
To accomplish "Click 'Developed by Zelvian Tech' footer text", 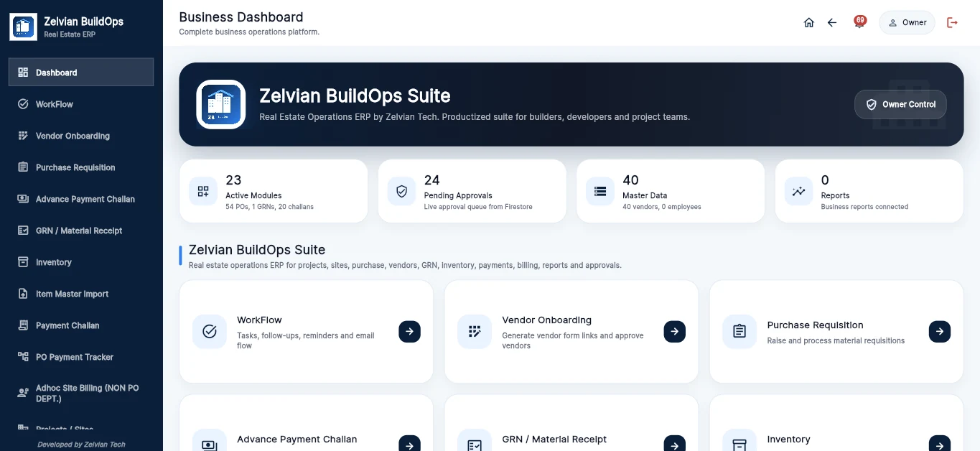I will point(81,445).
